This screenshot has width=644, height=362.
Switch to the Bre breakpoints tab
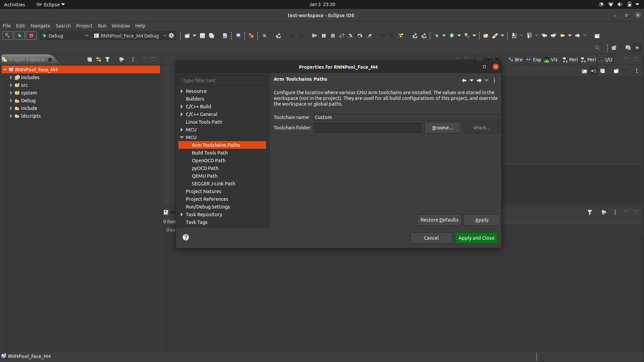(515, 60)
